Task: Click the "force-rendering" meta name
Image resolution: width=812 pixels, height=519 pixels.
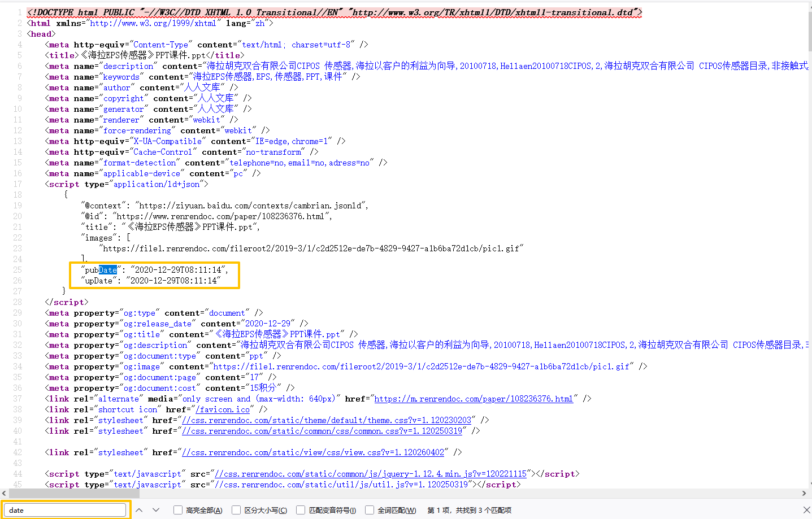Action: pos(137,130)
